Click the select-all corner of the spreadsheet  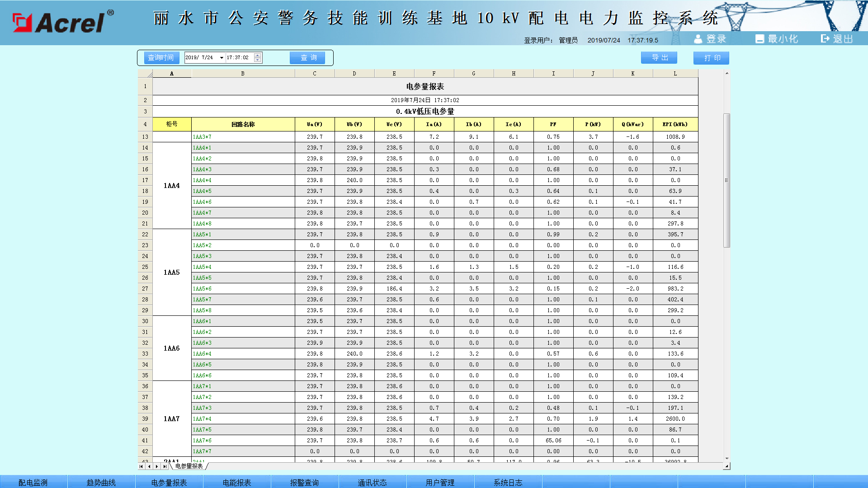145,74
